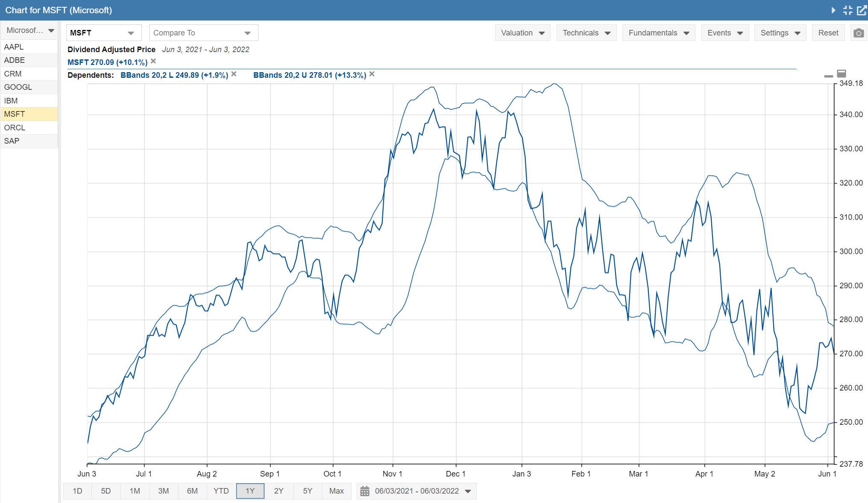Viewport: 868px width, 503px height.
Task: Remove BBands 20,2 U upper band
Action: point(372,74)
